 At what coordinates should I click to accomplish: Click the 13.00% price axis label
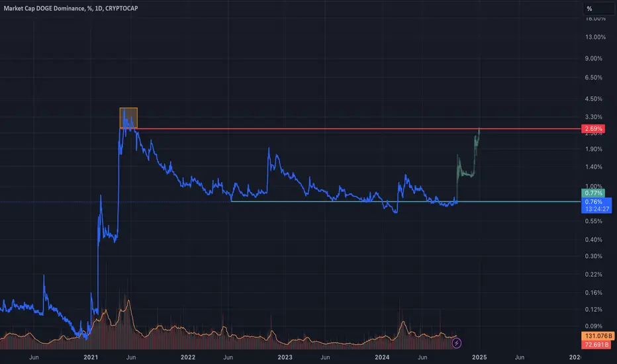point(595,37)
